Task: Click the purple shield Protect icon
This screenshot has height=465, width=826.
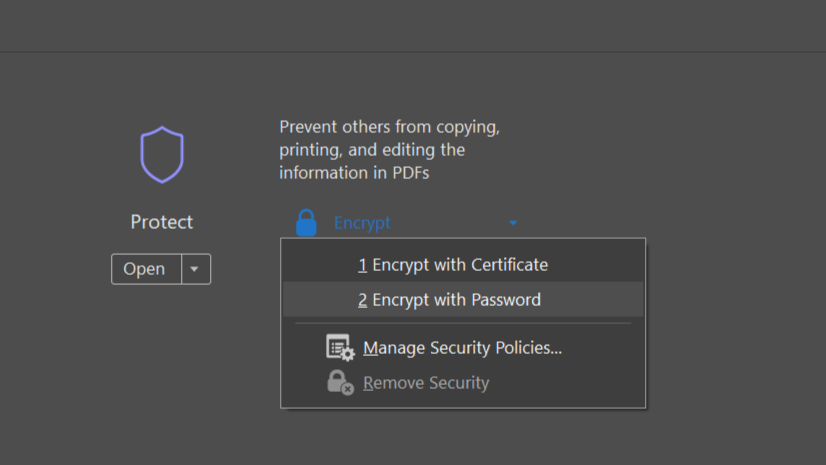Action: (x=161, y=155)
